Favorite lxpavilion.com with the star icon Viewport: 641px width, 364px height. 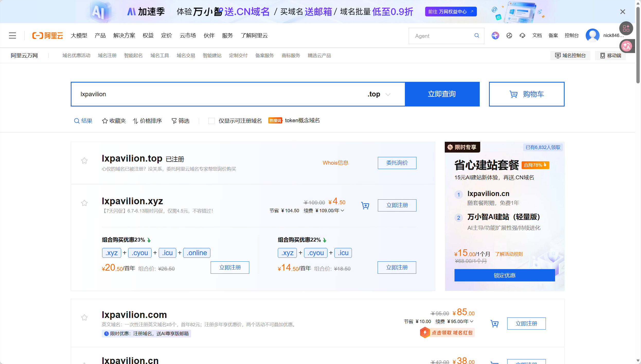coord(84,317)
